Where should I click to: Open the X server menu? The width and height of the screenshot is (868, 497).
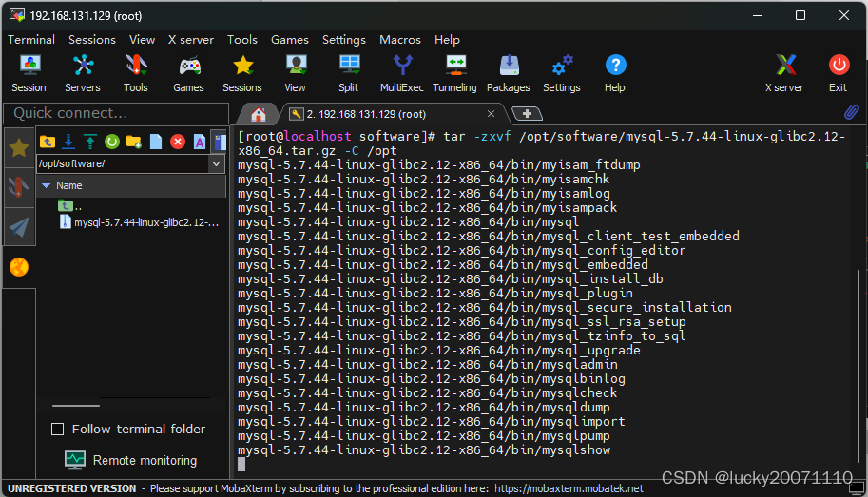pos(191,40)
